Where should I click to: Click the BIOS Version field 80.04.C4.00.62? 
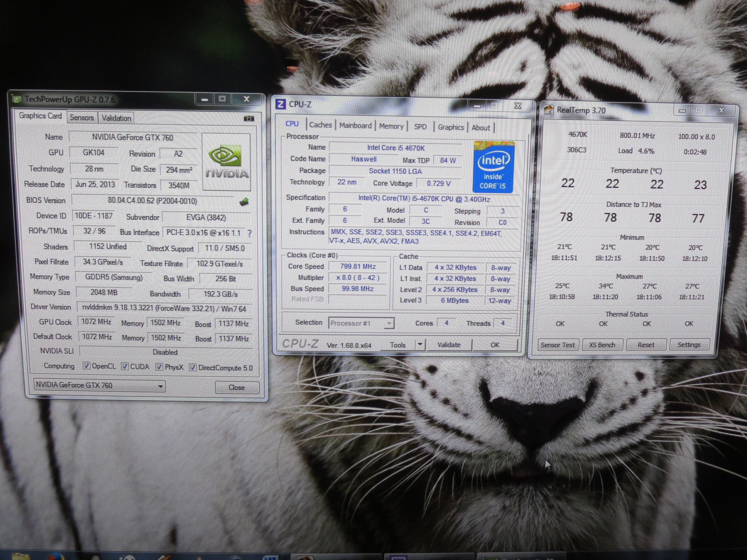coord(152,200)
